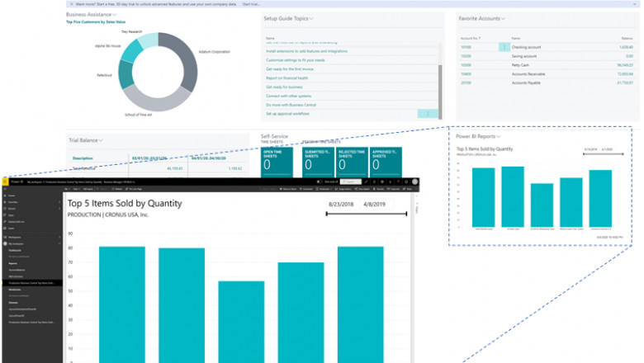Click View related in toolbar
This screenshot has width=644, height=363.
click(362, 189)
